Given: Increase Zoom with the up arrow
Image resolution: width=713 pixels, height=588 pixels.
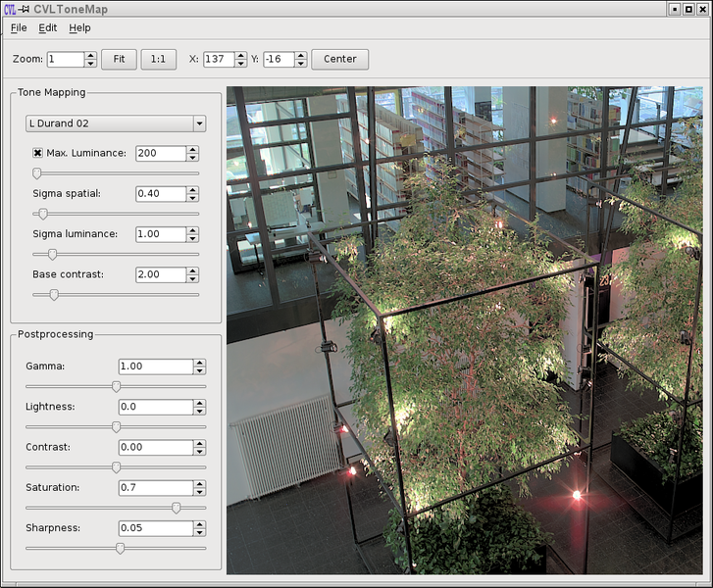Looking at the screenshot, I should point(90,56).
